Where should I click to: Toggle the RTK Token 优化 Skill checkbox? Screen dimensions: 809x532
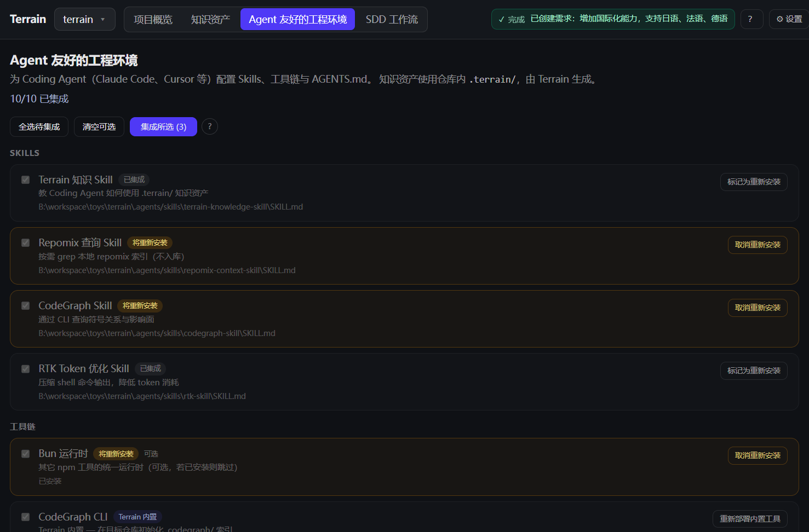[x=25, y=369]
